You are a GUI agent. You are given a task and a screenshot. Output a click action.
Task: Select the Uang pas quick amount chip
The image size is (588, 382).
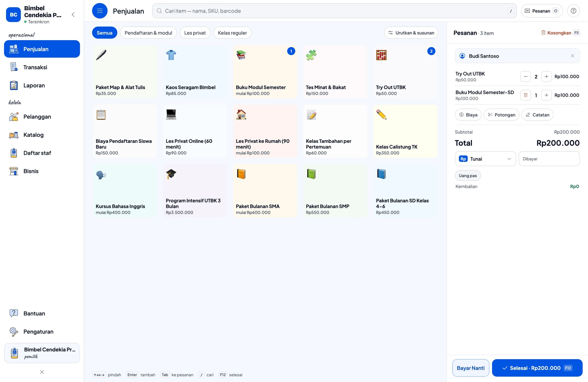[x=468, y=176]
